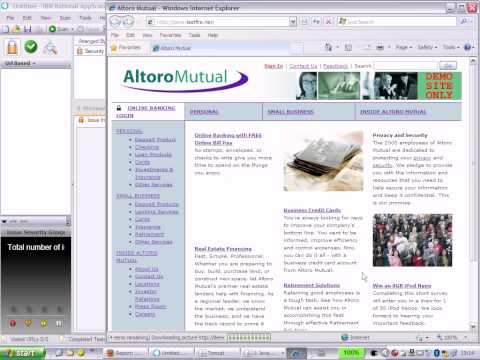
Task: Click the Feedback link in page header
Action: pos(336,66)
